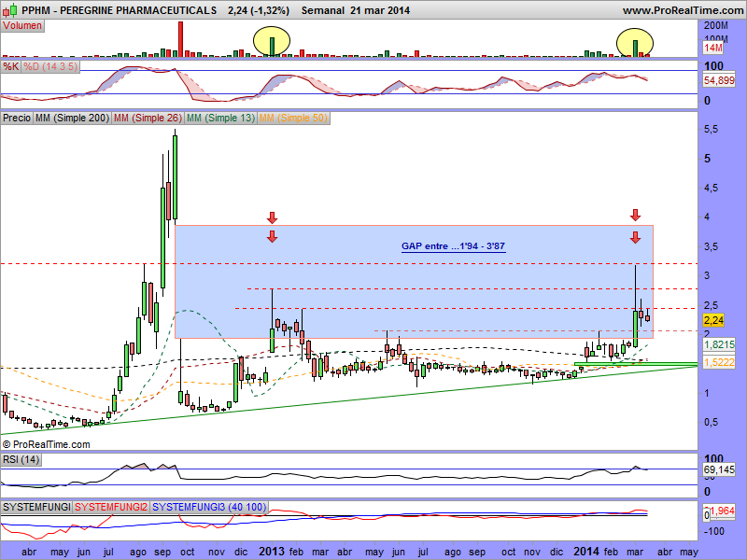This screenshot has height=560, width=747.
Task: Select the Volumen indicator label
Action: coord(22,26)
